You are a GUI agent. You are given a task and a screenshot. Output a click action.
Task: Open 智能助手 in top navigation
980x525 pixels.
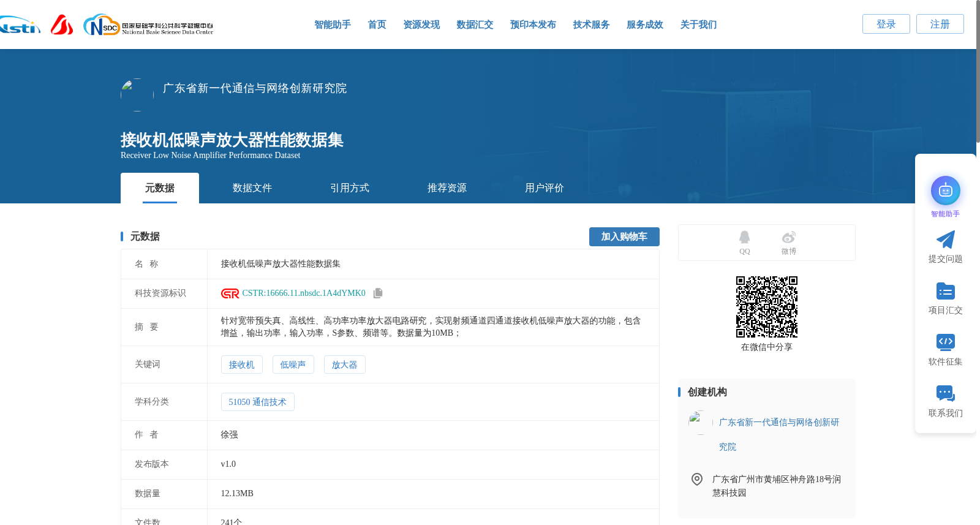[333, 25]
